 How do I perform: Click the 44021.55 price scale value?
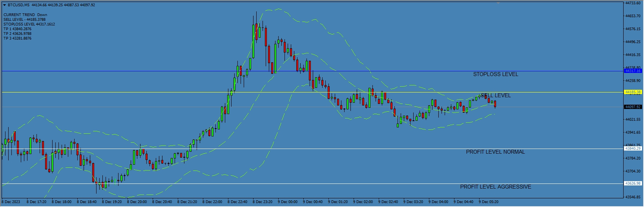(633, 120)
